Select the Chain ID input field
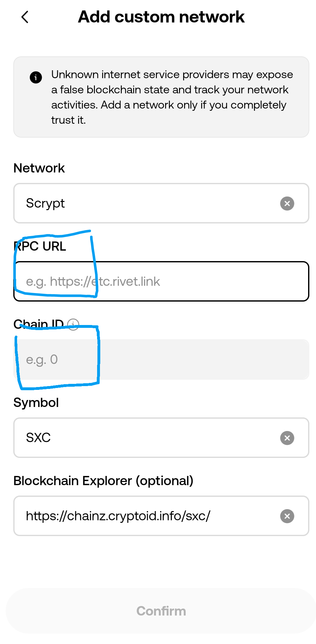Image resolution: width=316 pixels, height=644 pixels. pos(161,360)
